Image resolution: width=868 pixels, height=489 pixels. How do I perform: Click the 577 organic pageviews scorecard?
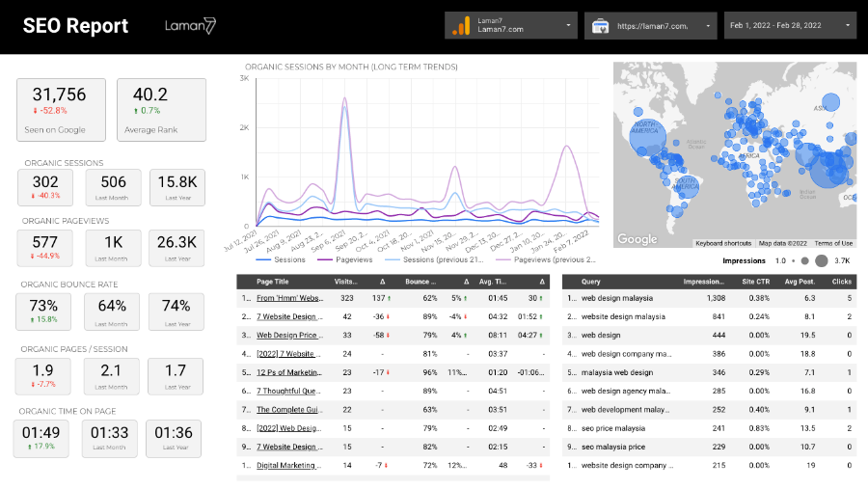pos(44,248)
